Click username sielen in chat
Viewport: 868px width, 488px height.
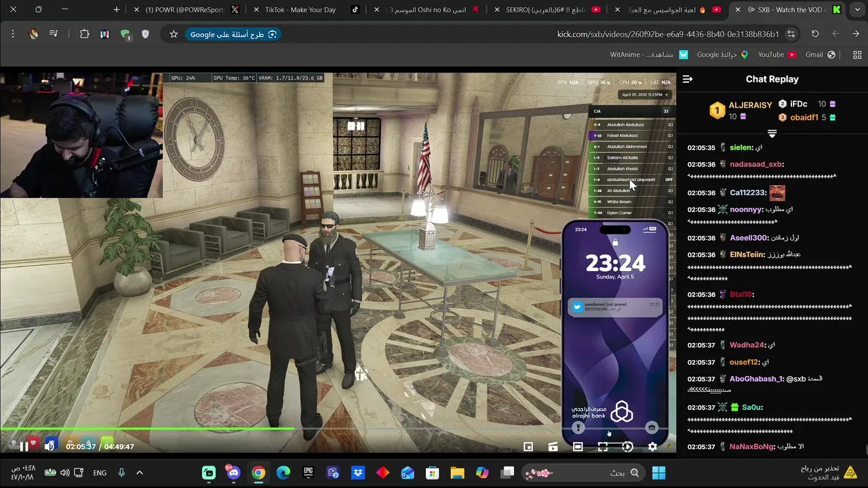(x=741, y=147)
